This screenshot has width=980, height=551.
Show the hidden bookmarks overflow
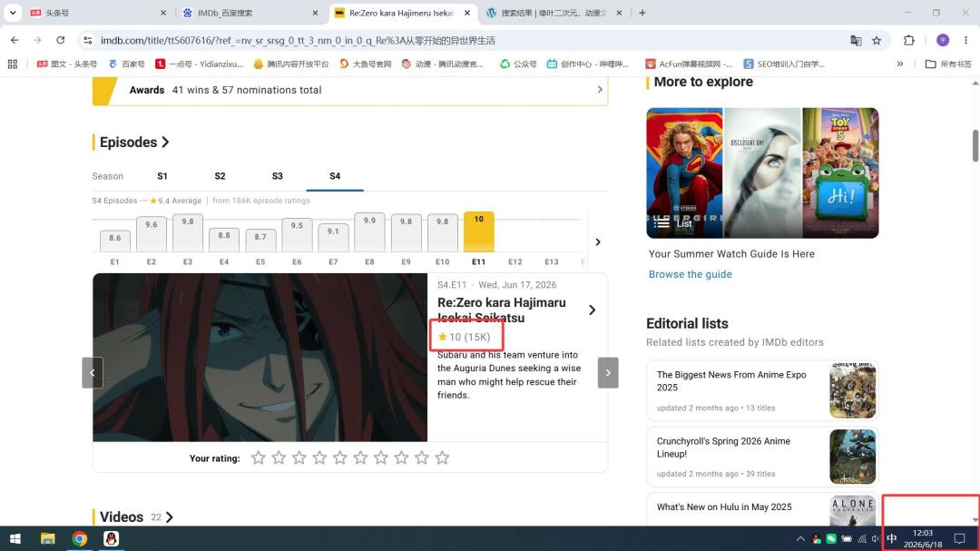tap(900, 64)
